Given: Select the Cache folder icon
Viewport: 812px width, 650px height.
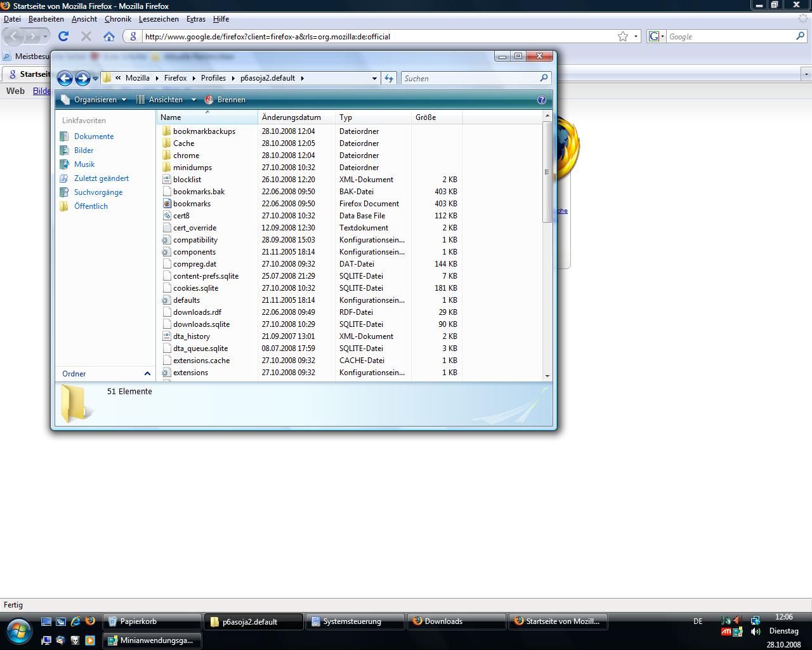Looking at the screenshot, I should [x=167, y=143].
